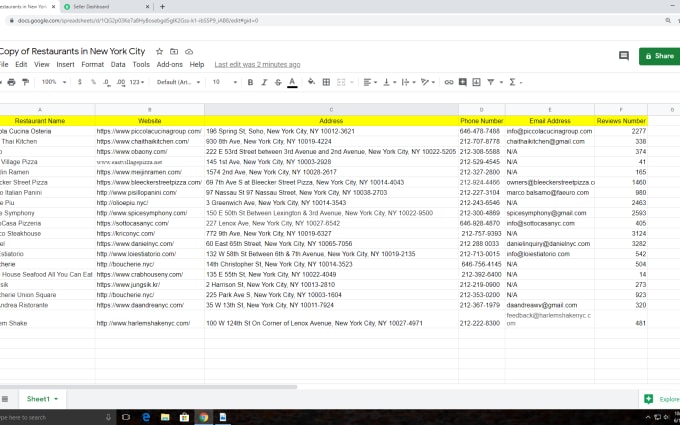The height and width of the screenshot is (425, 680).
Task: Increase decimal places
Action: point(121,82)
